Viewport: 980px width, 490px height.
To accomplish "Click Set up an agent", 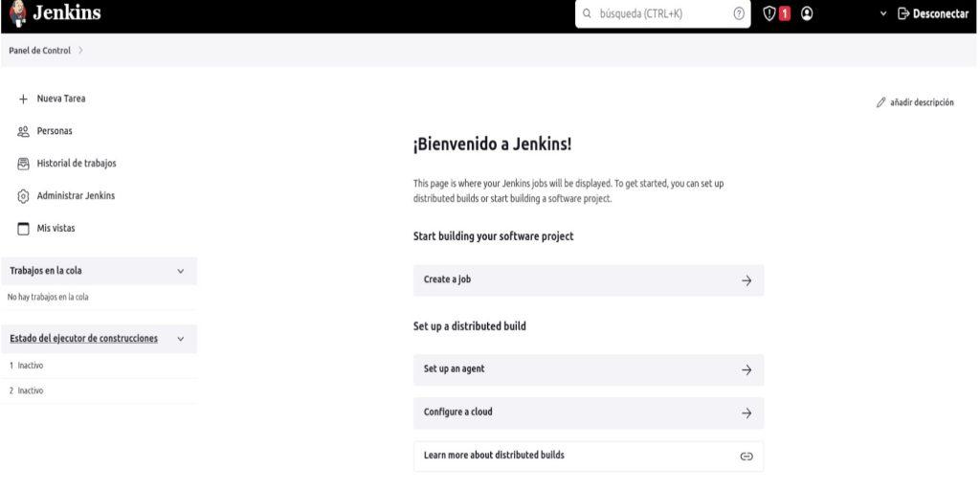I will (x=589, y=369).
